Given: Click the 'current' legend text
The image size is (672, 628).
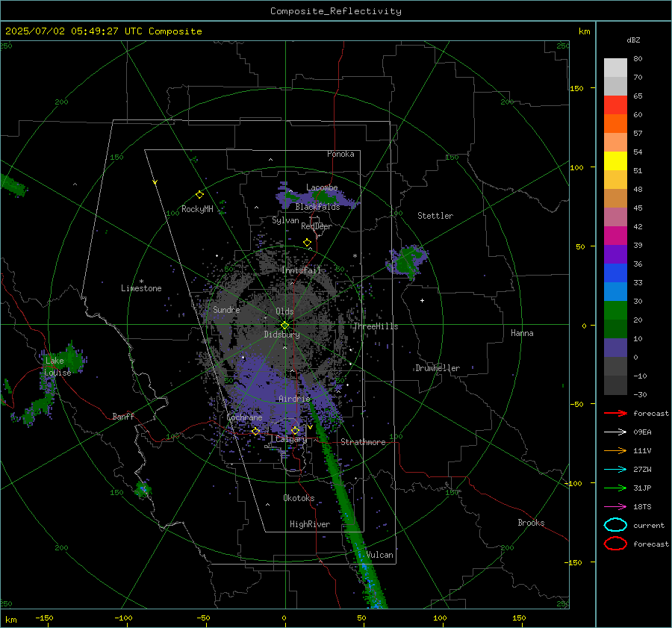Looking at the screenshot, I should (649, 525).
